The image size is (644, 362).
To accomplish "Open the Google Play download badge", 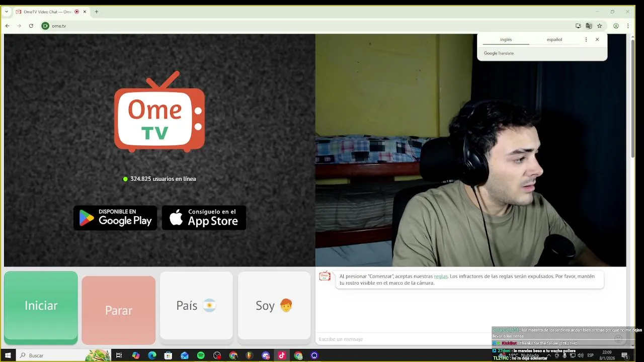I will pos(115,218).
